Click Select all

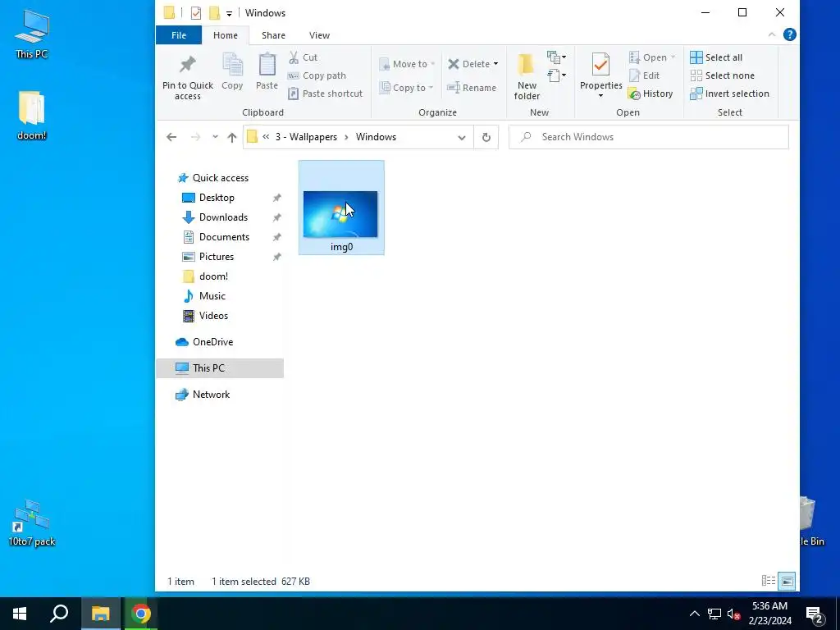tap(716, 57)
